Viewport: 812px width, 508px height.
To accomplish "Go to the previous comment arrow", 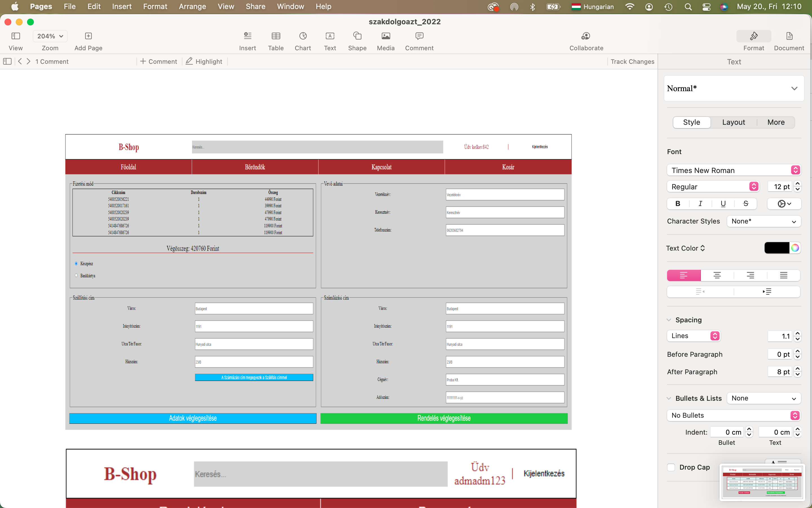I will pyautogui.click(x=20, y=62).
